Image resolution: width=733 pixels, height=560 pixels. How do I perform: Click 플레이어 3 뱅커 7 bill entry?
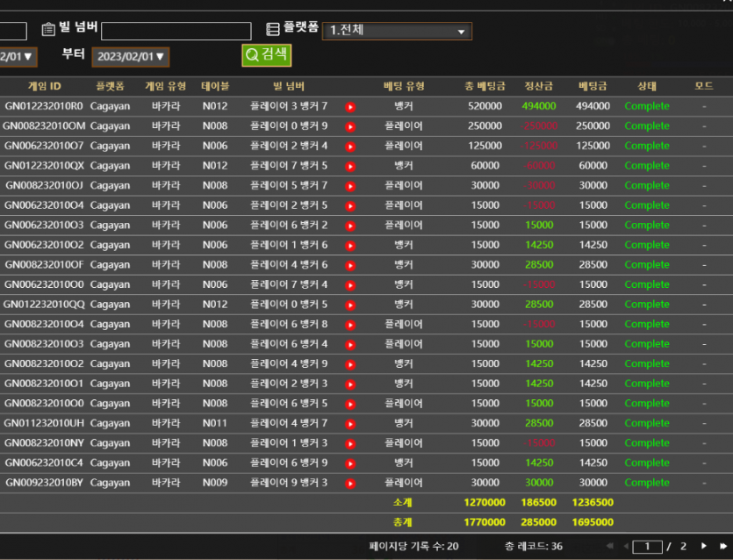289,106
